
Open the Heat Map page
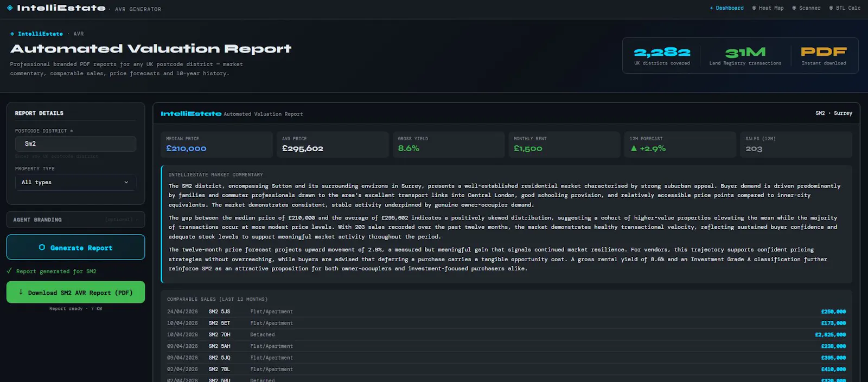coord(768,8)
